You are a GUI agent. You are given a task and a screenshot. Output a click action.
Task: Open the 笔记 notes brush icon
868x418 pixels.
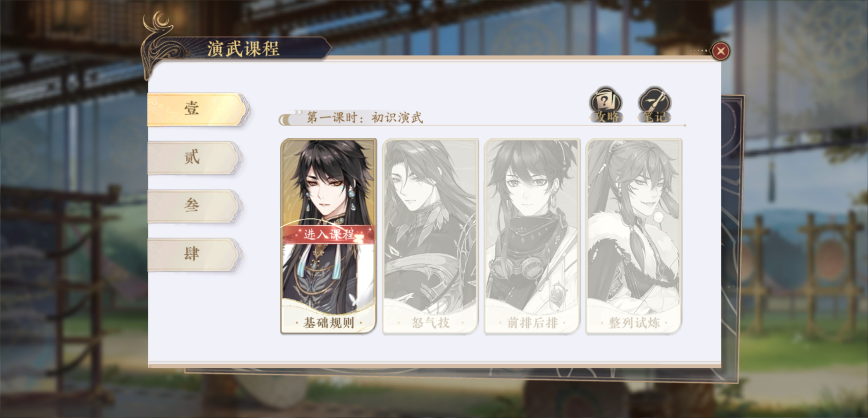654,104
